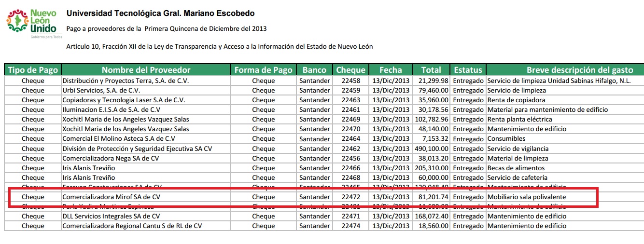Click the Total column header
The height and width of the screenshot is (244, 644).
tap(431, 70)
